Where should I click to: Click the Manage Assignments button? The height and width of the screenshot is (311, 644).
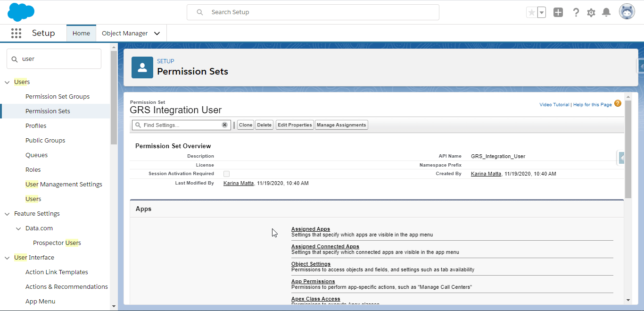pos(341,125)
